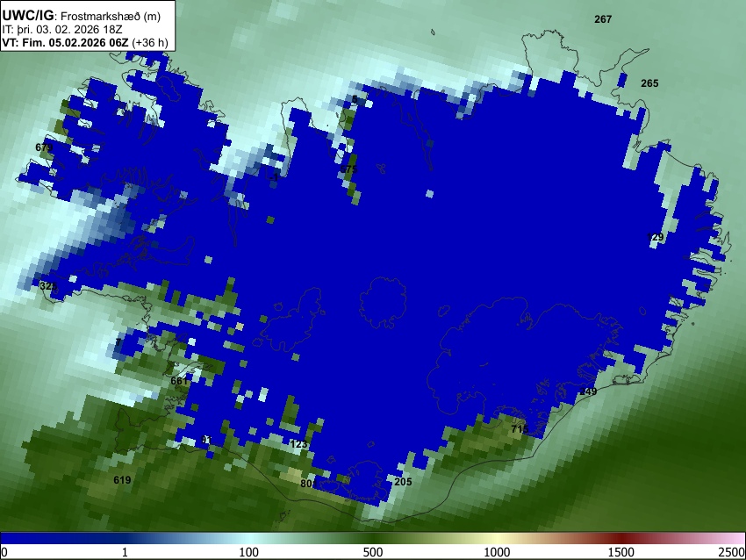Click the color scale label 1000
The height and width of the screenshot is (560, 746).
pyautogui.click(x=497, y=552)
